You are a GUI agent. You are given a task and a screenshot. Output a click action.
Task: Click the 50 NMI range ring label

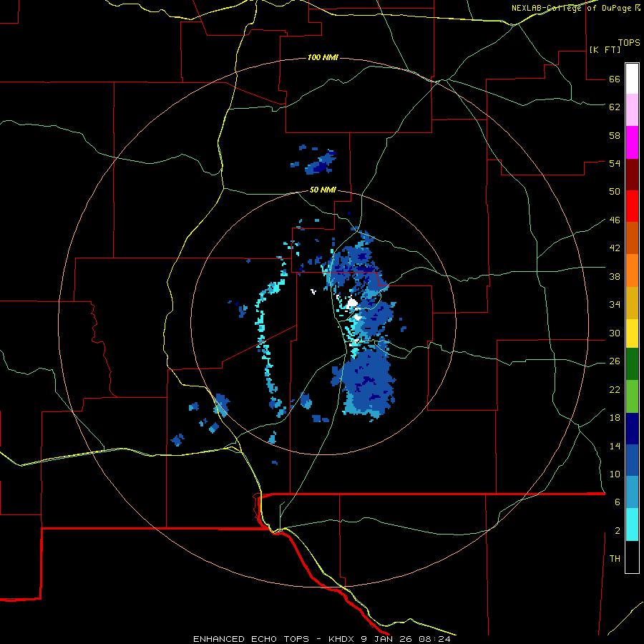click(323, 190)
